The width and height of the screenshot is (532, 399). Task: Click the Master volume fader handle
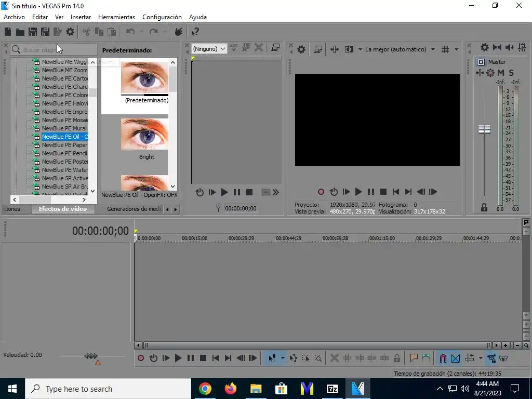tap(484, 129)
